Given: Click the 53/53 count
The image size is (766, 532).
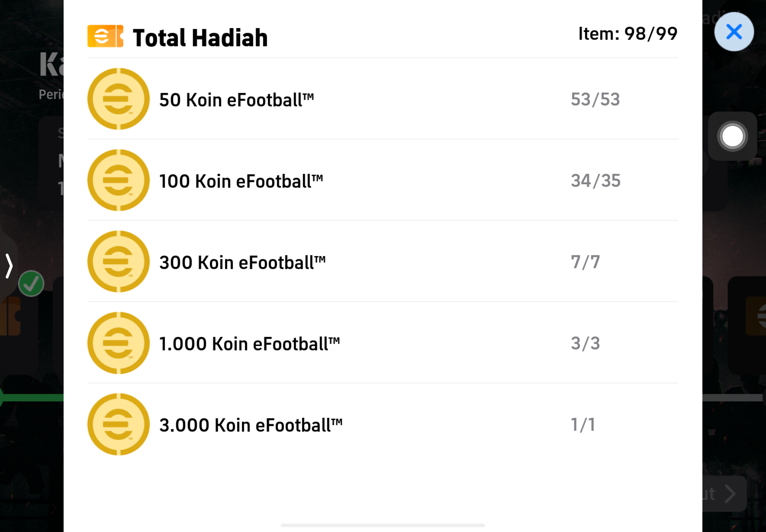Looking at the screenshot, I should (x=595, y=99).
